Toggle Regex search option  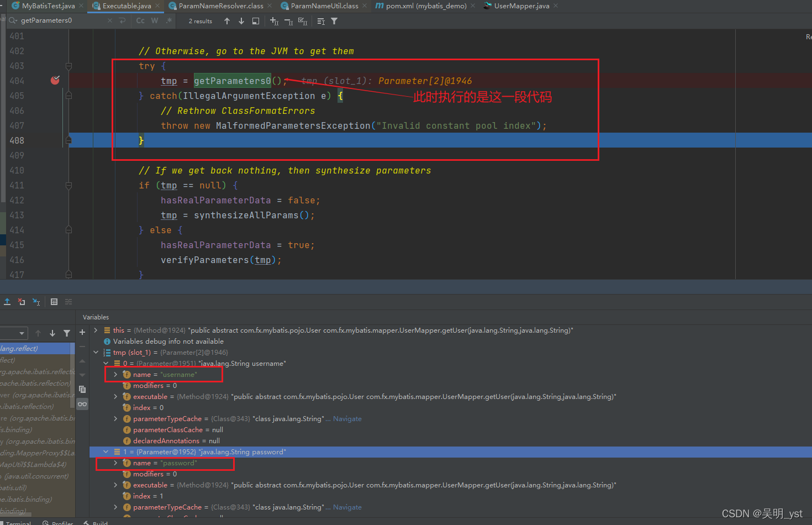[169, 21]
